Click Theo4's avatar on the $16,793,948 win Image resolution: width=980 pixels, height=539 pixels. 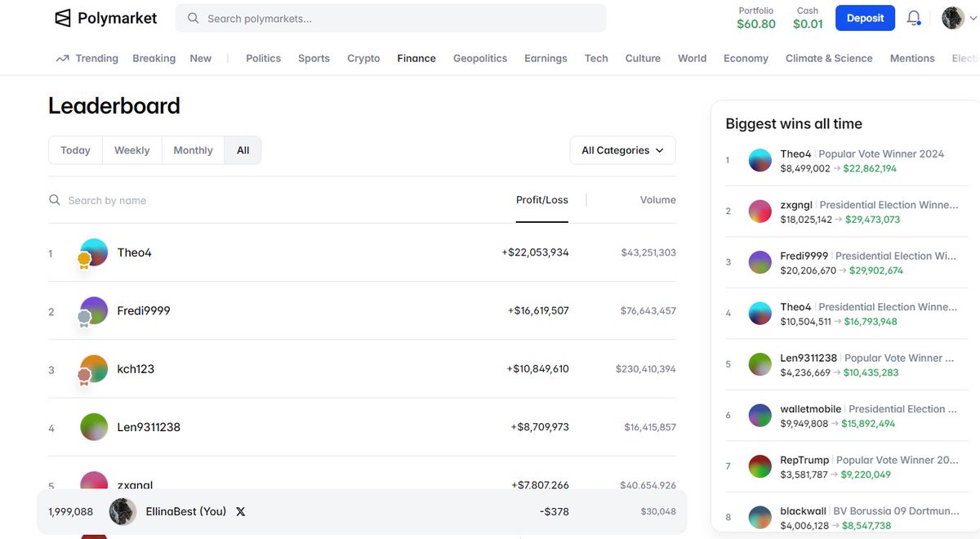pos(760,314)
